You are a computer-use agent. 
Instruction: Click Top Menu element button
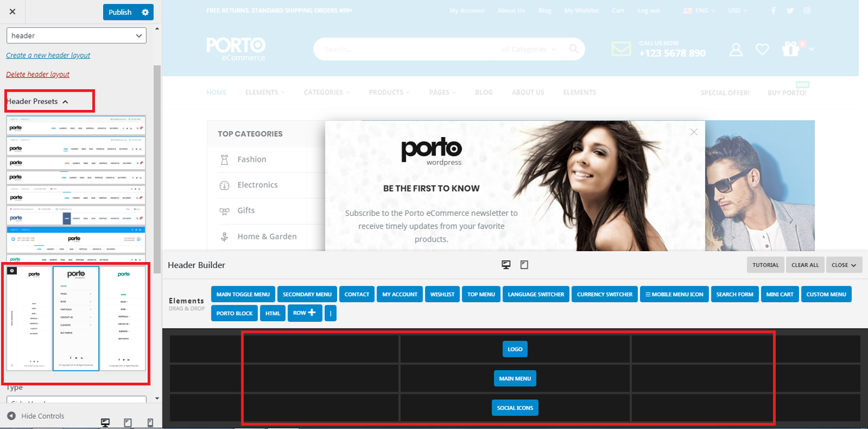481,294
